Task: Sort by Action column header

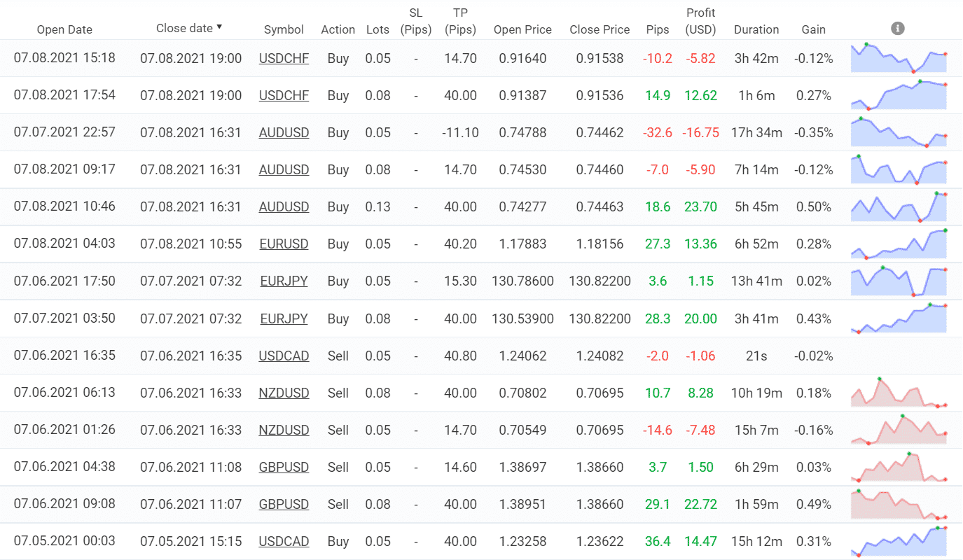Action: tap(338, 29)
